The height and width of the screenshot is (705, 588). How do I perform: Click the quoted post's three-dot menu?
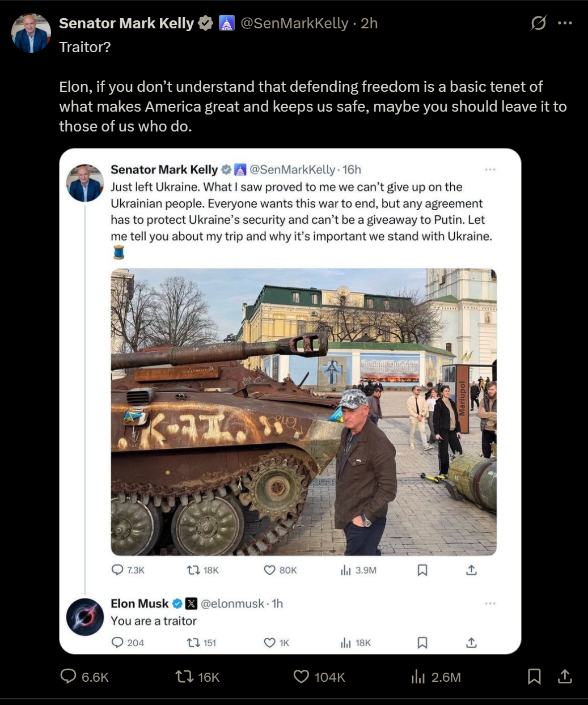tap(490, 169)
